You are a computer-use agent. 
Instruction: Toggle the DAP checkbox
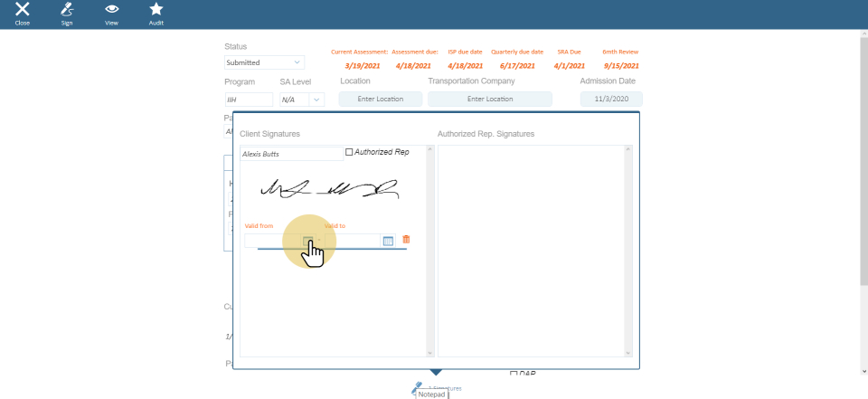point(514,374)
